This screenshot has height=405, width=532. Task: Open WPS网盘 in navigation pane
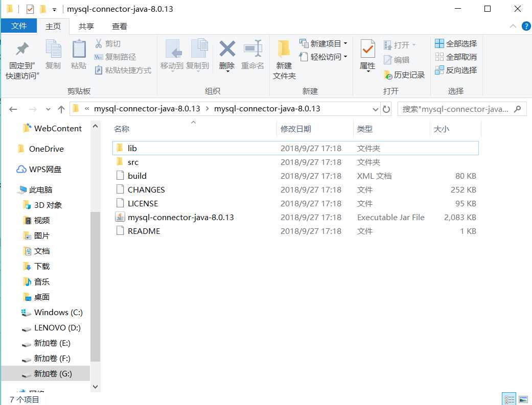click(39, 169)
